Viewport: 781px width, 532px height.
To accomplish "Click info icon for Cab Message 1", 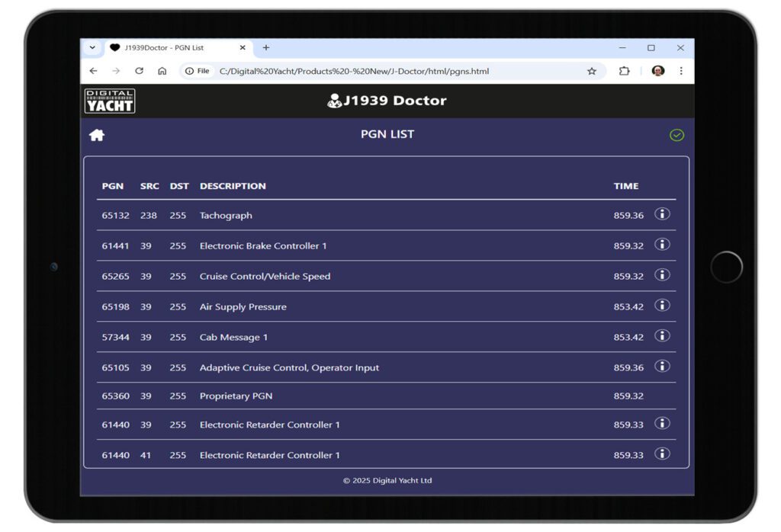I will pyautogui.click(x=662, y=336).
